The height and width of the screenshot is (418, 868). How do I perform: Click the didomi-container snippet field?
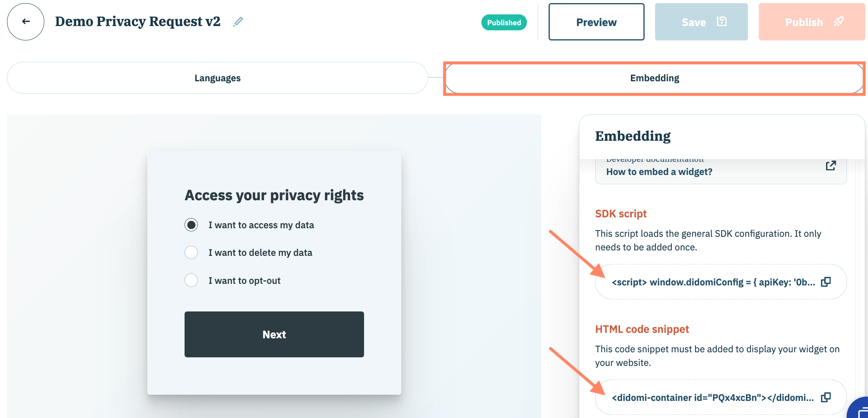pos(712,398)
